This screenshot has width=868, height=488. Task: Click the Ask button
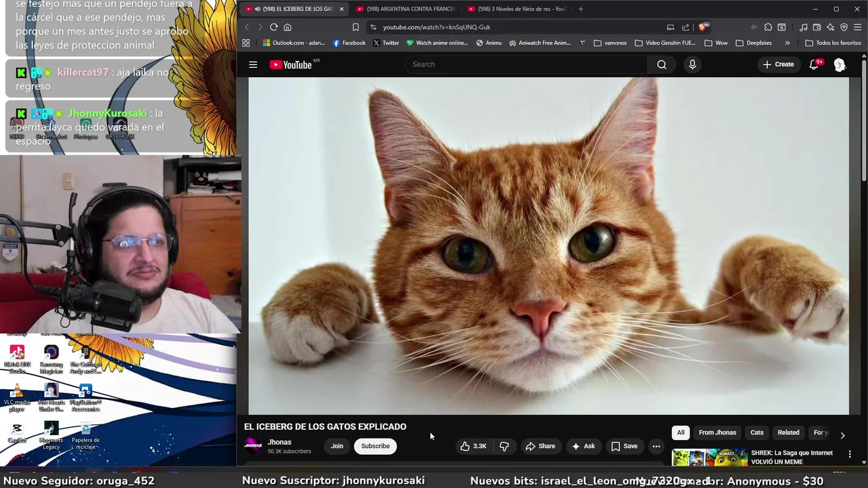coord(583,446)
